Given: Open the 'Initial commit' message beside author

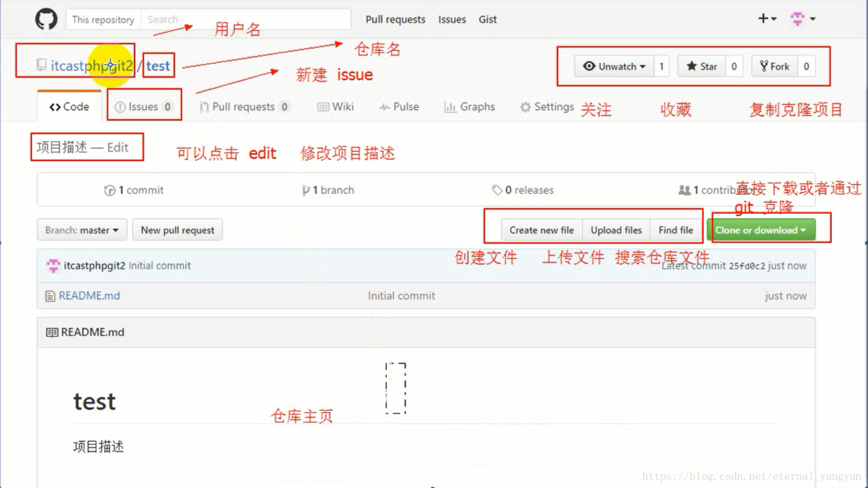Looking at the screenshot, I should (x=159, y=265).
